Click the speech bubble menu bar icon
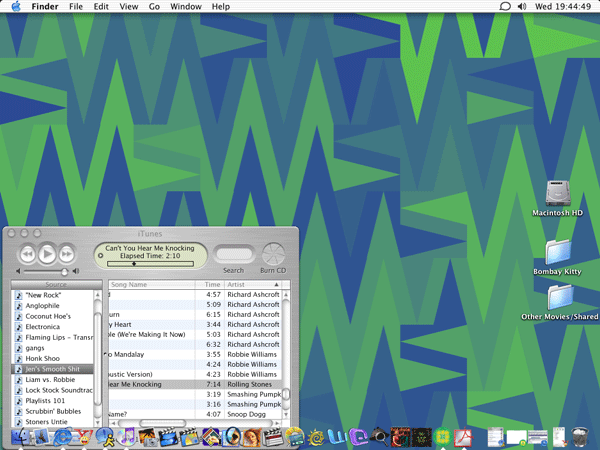 click(505, 7)
